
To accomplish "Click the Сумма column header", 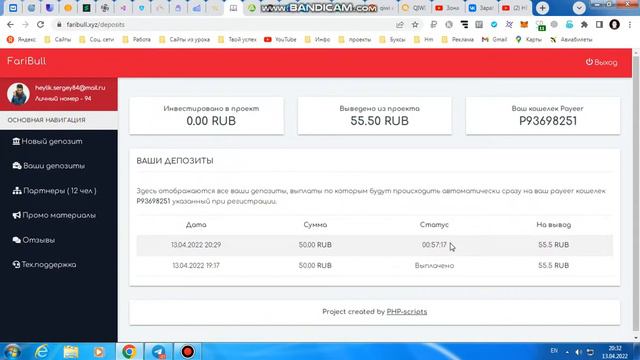I will 315,225.
